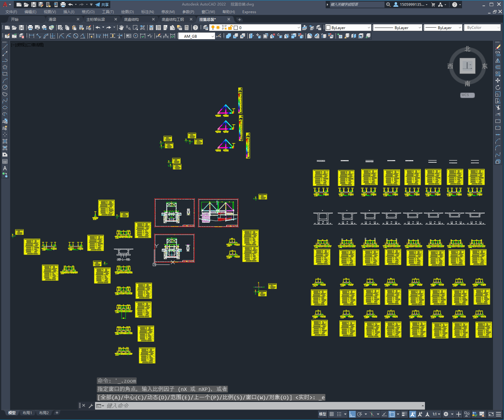This screenshot has height=420, width=504.
Task: Click the Erase tool in right toolbar
Action: coord(498,47)
